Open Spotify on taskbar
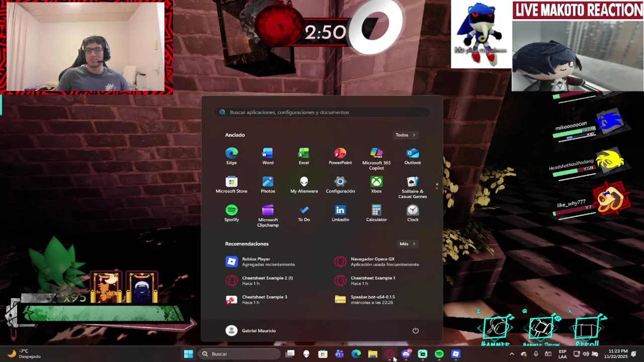Screen dimensions: 644x362 coord(439,354)
